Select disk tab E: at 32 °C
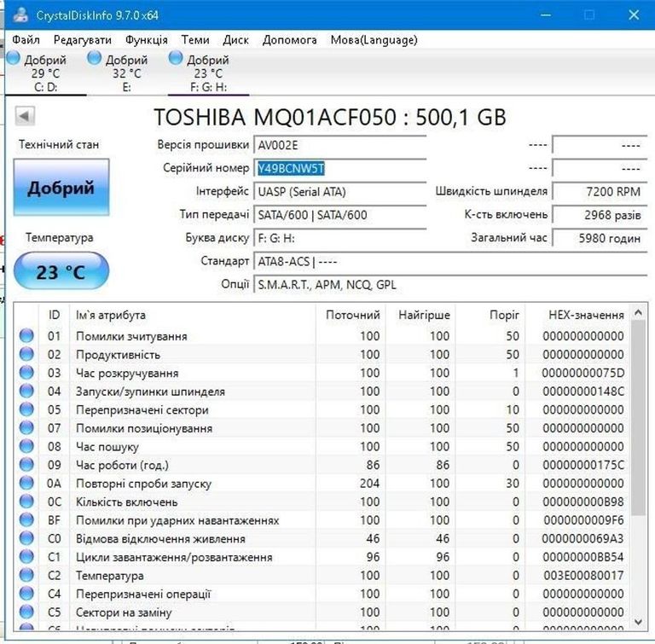 [x=126, y=73]
